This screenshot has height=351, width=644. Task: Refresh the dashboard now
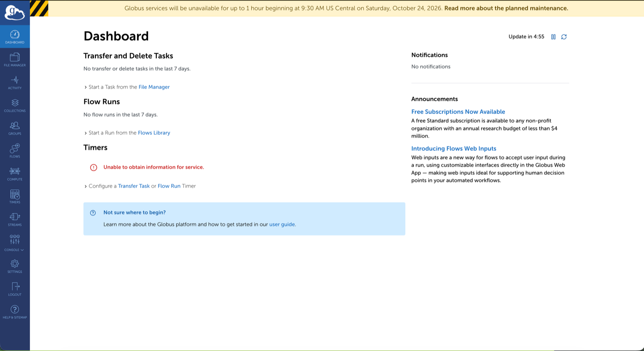pyautogui.click(x=564, y=37)
